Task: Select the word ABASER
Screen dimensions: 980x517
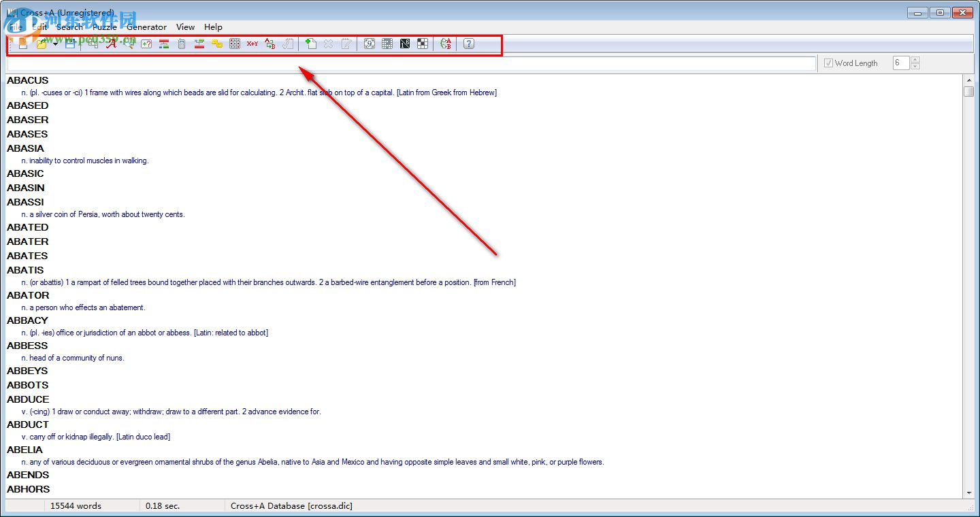Action: (28, 120)
